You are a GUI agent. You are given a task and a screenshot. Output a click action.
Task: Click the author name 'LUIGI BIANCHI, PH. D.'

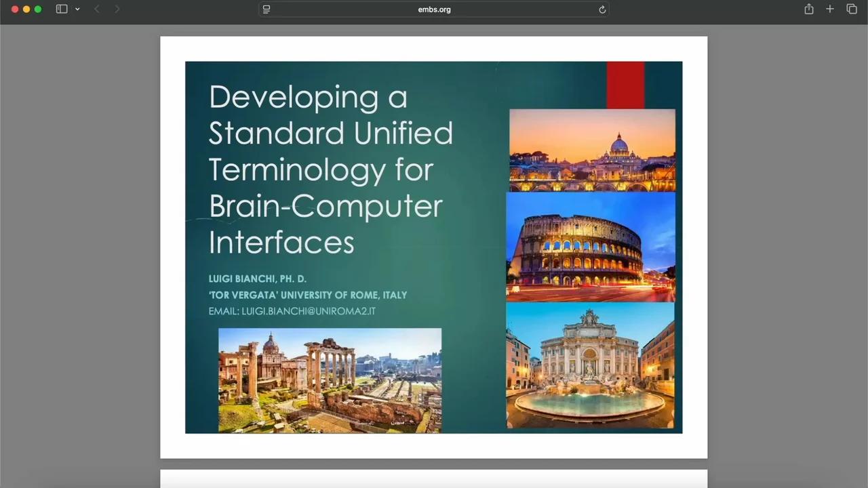pos(258,279)
